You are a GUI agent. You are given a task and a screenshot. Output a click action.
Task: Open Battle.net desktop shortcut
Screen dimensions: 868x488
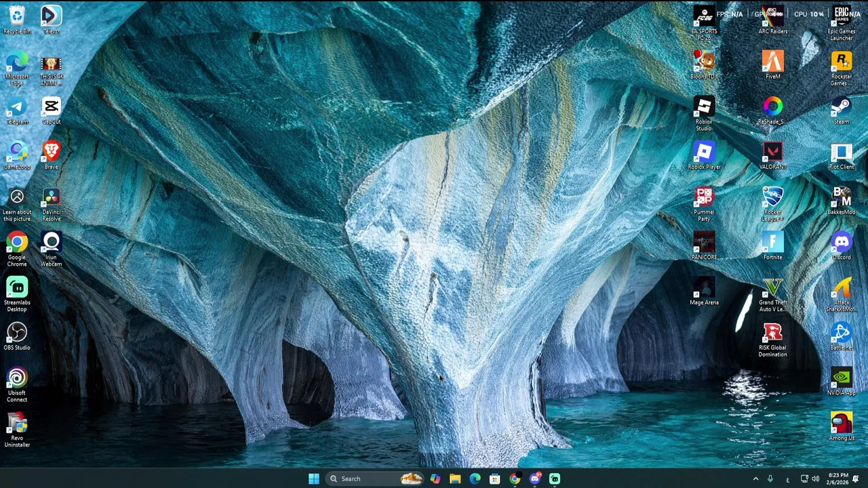point(841,336)
